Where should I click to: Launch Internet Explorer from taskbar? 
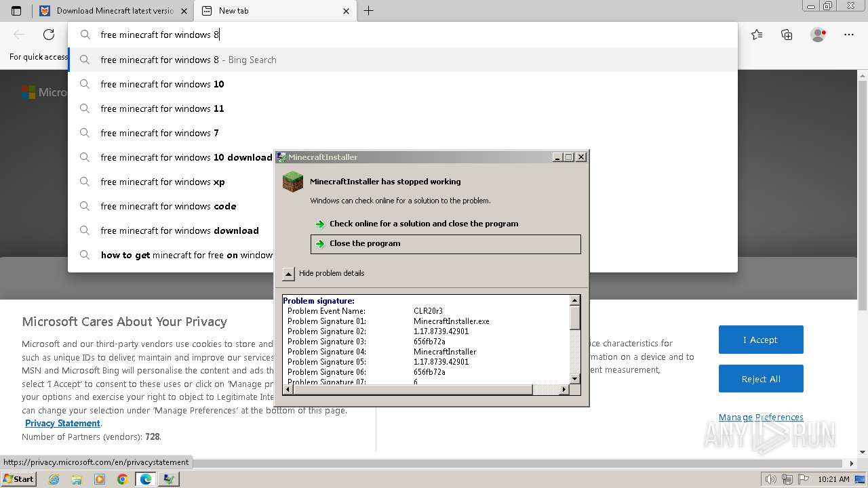point(54,479)
